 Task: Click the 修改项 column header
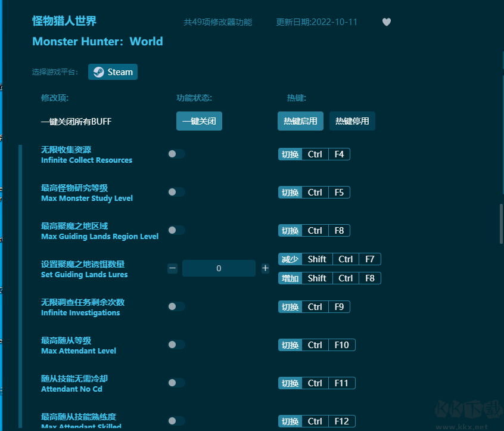coord(55,98)
